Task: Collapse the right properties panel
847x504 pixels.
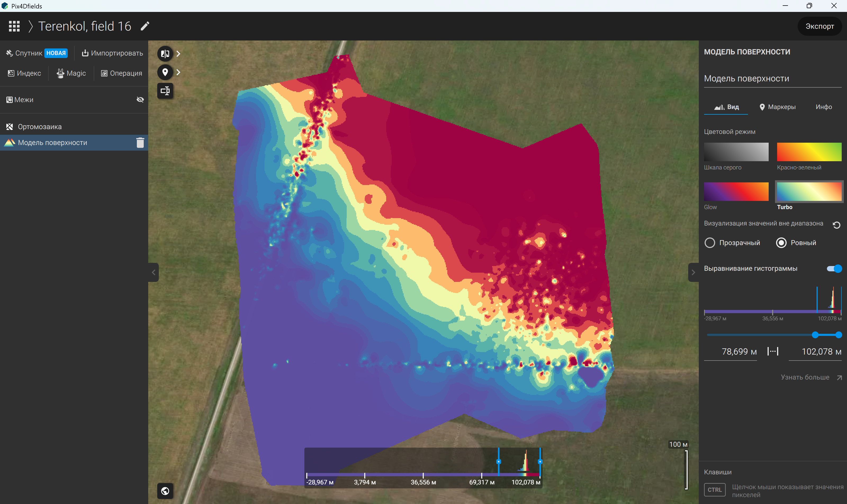Action: 693,272
